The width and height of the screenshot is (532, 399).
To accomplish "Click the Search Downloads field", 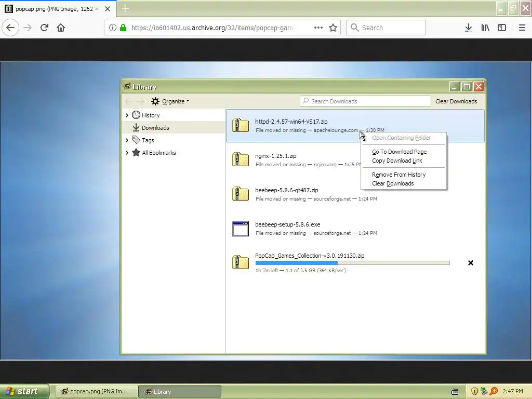I will point(365,101).
